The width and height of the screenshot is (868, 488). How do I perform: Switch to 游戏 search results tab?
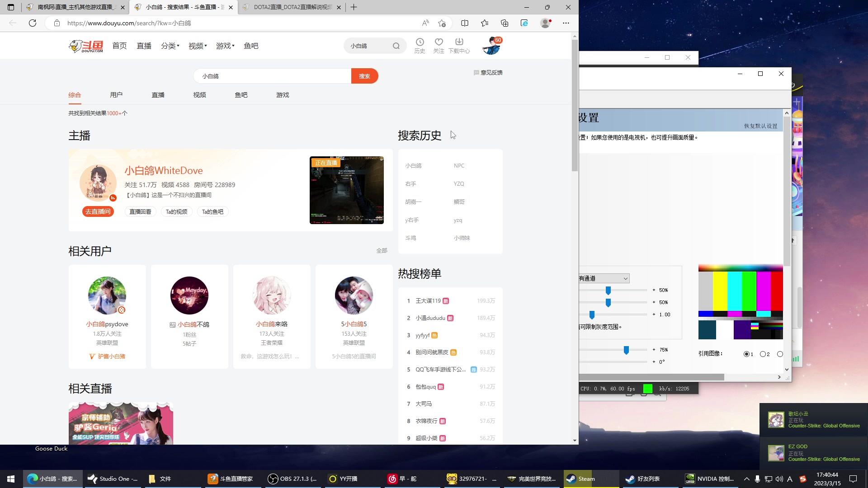(283, 95)
